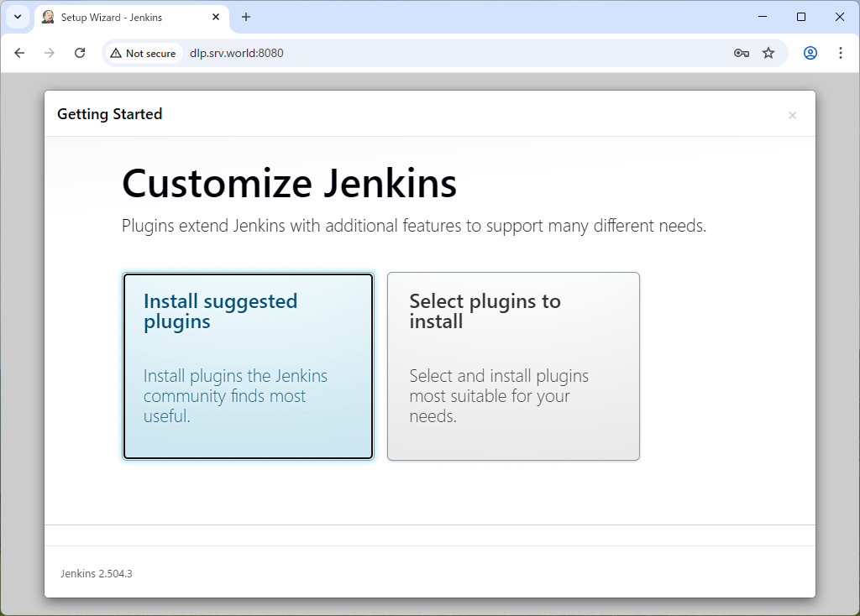Screen dimensions: 860x616
Task: Click the Jenkins favicon in tab
Action: click(48, 17)
